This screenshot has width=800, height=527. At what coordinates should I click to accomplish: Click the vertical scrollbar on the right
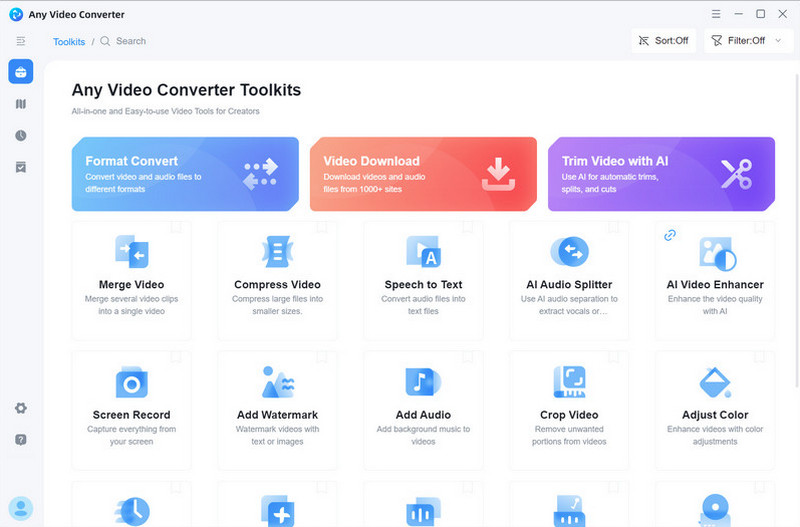[797, 230]
